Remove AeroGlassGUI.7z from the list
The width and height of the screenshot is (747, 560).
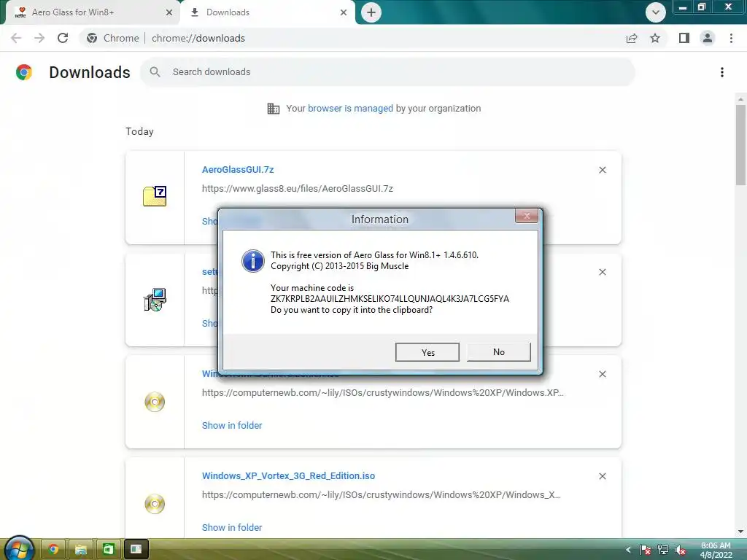pos(602,170)
